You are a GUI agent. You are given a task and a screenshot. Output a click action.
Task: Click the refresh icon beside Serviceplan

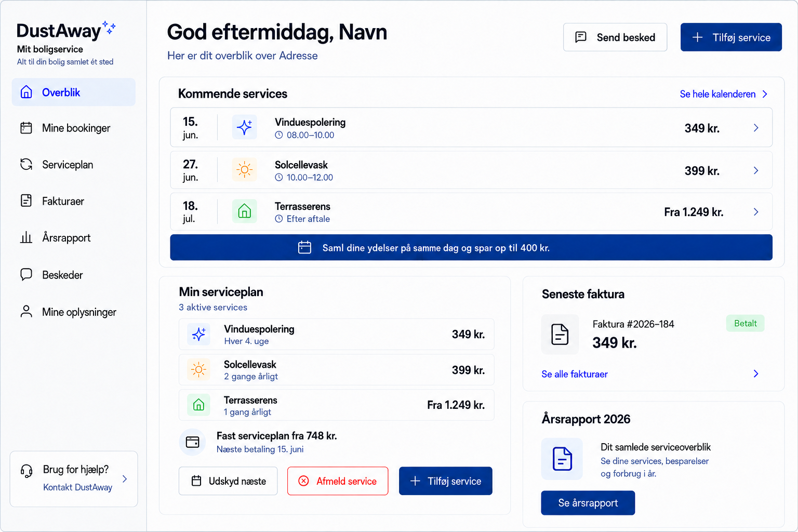click(26, 164)
